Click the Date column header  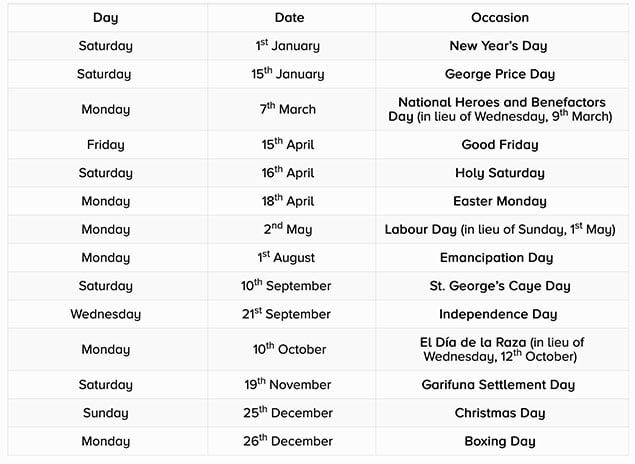click(290, 18)
